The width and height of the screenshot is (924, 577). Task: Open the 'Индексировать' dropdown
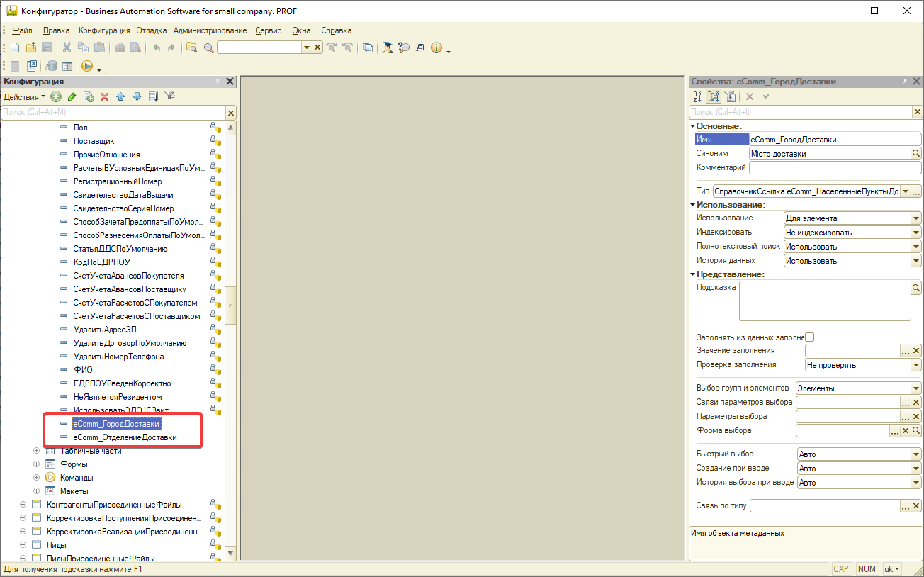915,233
